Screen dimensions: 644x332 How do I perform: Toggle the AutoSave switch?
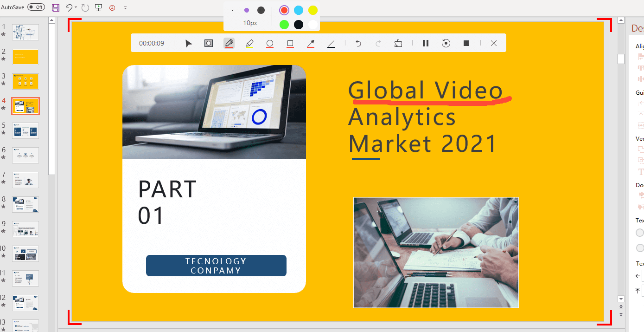[36, 7]
